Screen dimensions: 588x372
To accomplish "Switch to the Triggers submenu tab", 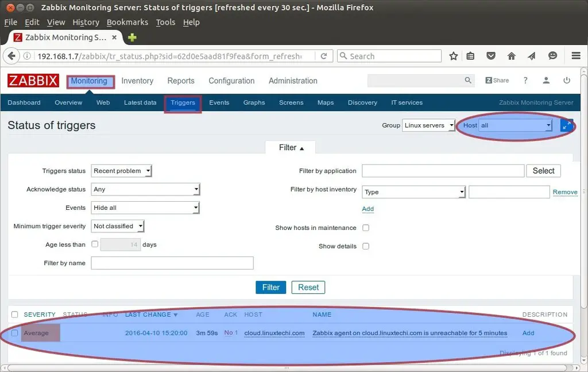I will coord(183,103).
